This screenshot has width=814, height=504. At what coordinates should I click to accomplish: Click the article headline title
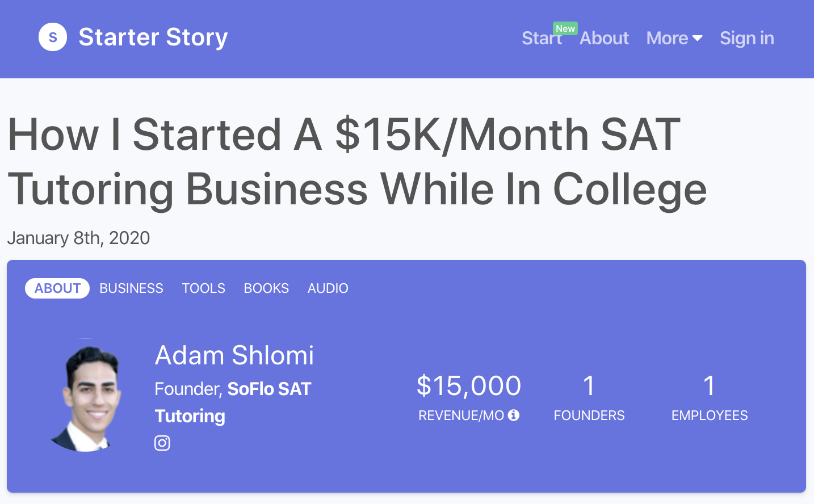click(x=356, y=161)
